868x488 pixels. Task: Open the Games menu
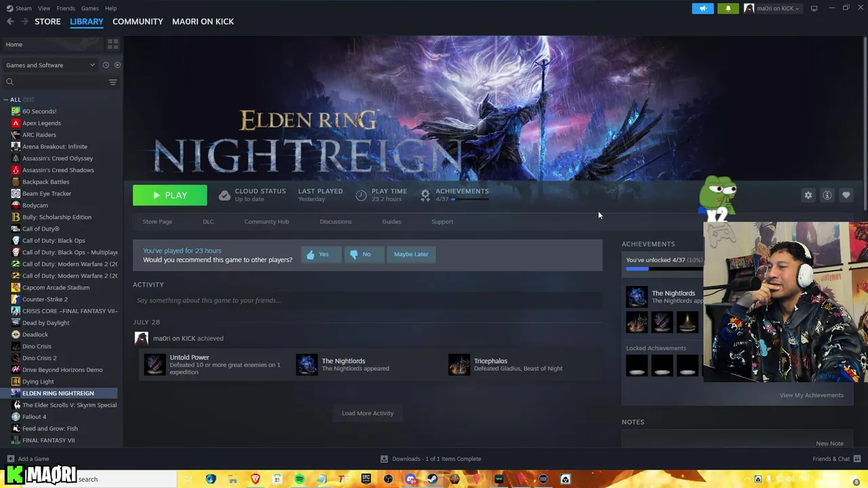[90, 8]
